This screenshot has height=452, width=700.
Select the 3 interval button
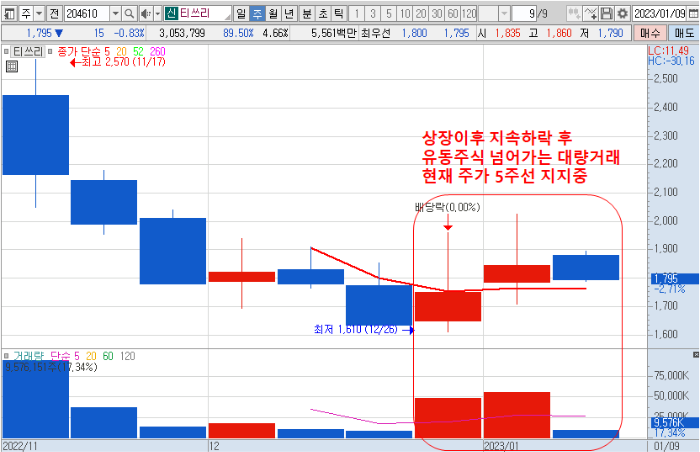(373, 14)
